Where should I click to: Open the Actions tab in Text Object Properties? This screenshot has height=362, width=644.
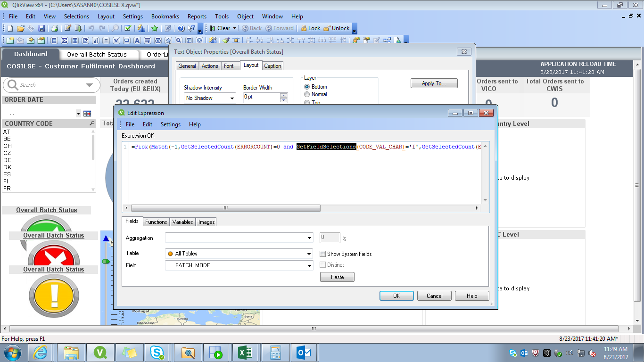pyautogui.click(x=210, y=66)
